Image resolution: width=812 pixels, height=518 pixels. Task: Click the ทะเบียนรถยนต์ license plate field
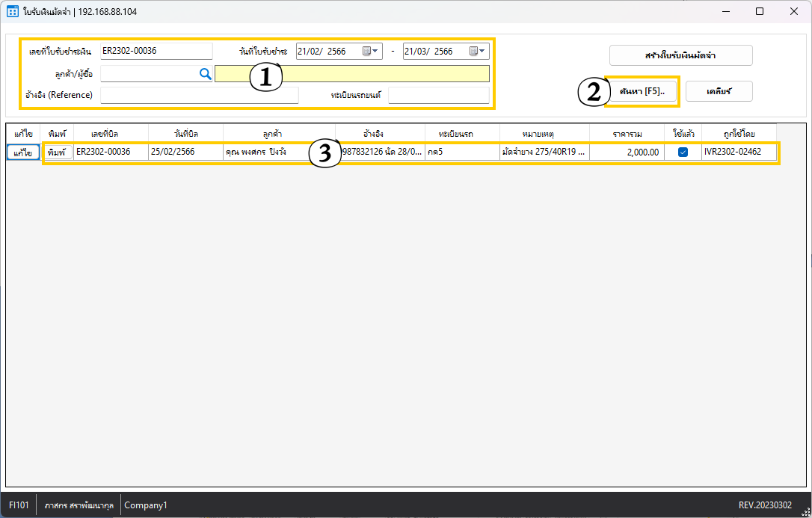click(x=438, y=95)
